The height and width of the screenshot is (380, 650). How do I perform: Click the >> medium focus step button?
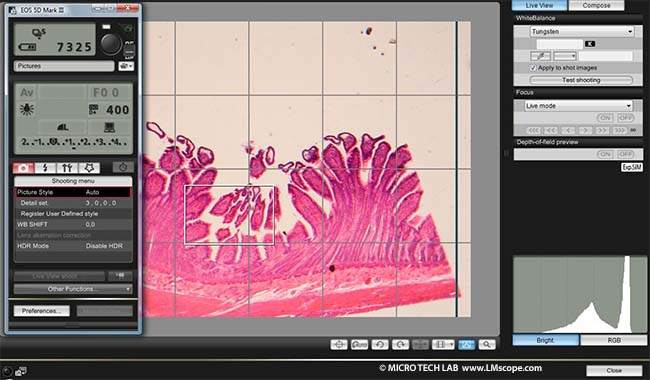pyautogui.click(x=602, y=131)
